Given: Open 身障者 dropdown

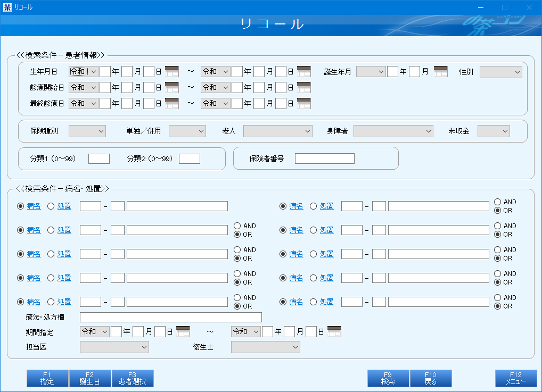Looking at the screenshot, I should click(393, 131).
